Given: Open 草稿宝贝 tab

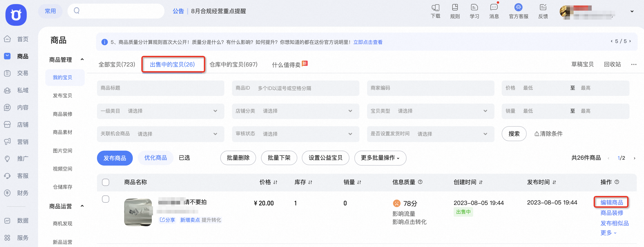Looking at the screenshot, I should [582, 64].
